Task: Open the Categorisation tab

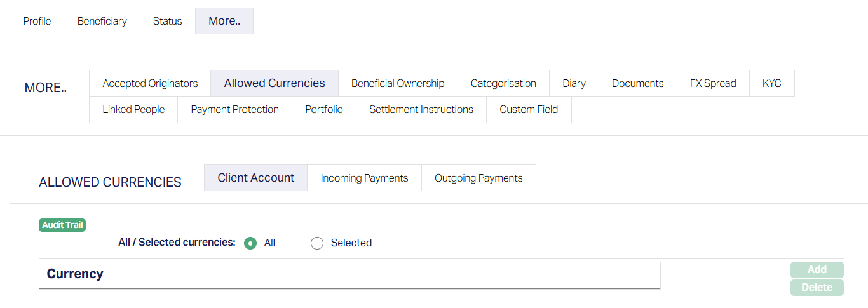Action: point(503,83)
